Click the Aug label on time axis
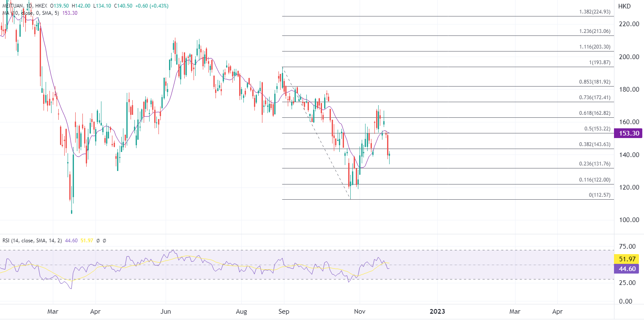 (241, 312)
